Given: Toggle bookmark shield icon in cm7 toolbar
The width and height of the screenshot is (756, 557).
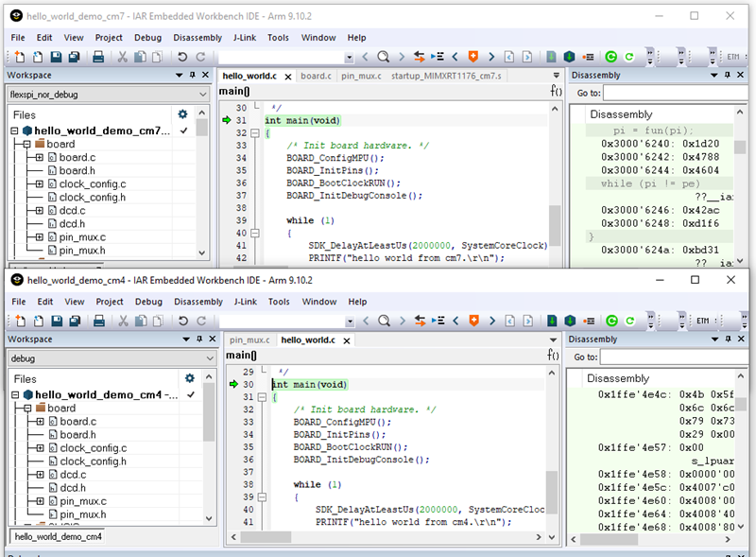Looking at the screenshot, I should [x=473, y=57].
